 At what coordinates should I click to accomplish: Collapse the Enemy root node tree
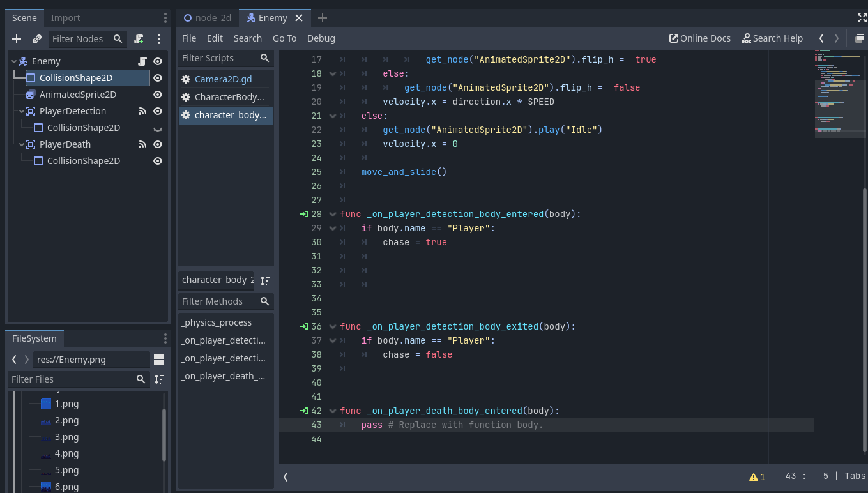(14, 61)
